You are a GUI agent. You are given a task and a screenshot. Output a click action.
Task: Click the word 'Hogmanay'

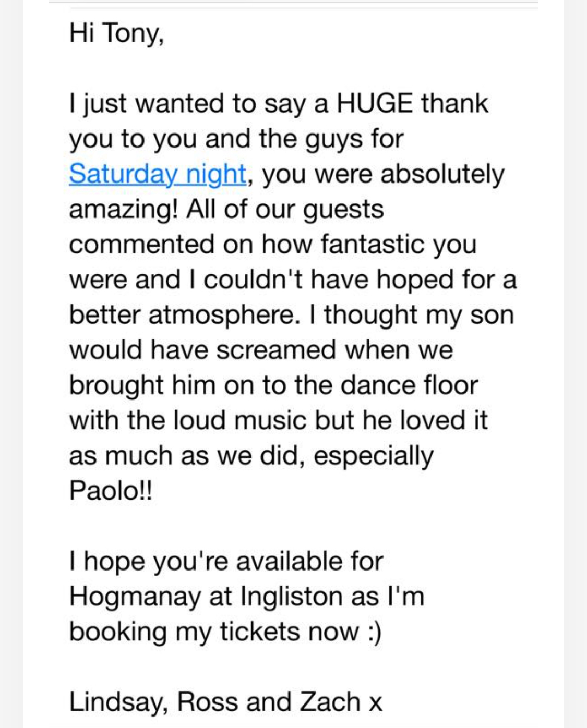coord(135,597)
